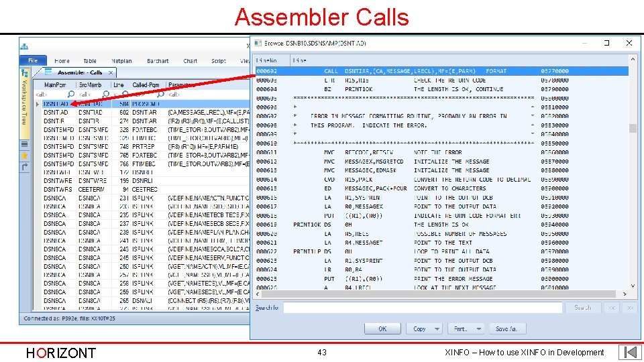The image size is (644, 362).
Task: Switch to the Table ribbon tab
Action: [90, 61]
